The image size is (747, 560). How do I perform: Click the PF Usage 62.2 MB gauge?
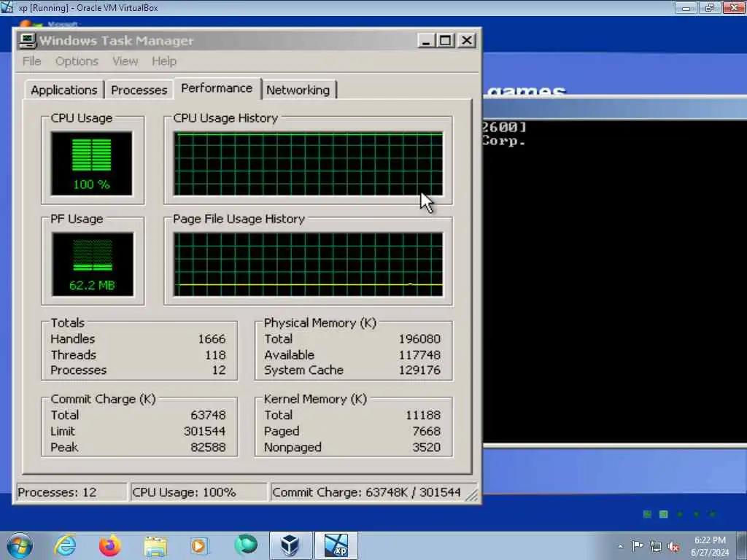point(93,264)
